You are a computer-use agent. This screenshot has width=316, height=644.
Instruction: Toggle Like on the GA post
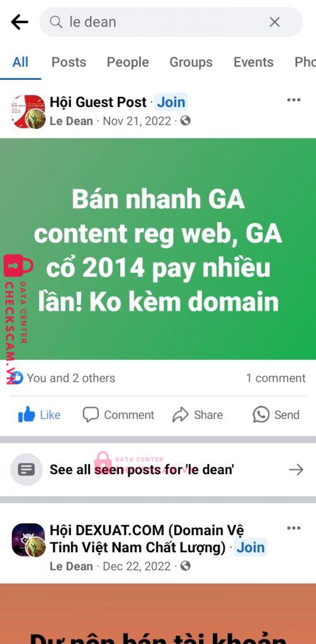(40, 415)
